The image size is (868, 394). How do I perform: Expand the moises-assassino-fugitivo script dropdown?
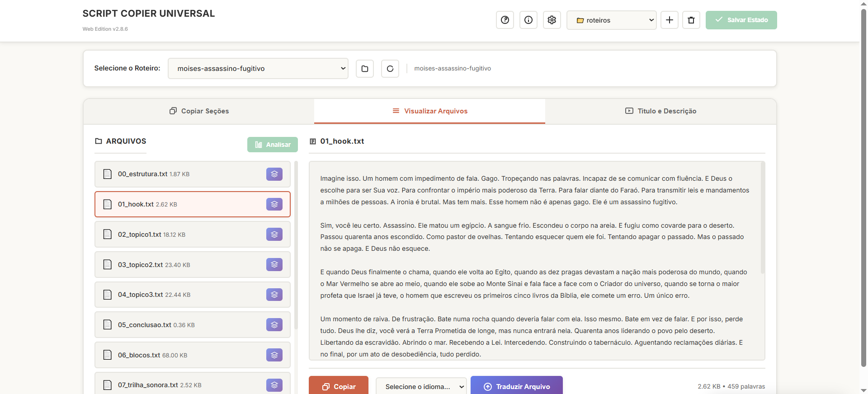(258, 69)
